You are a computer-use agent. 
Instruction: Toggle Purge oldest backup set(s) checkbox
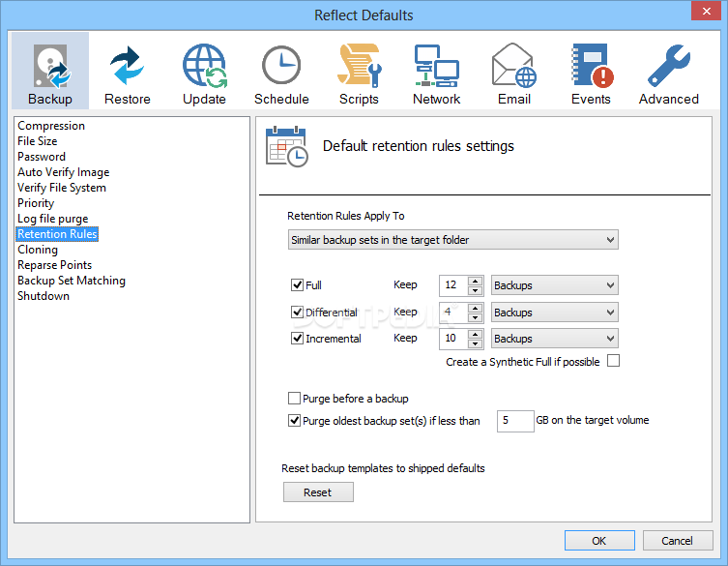(294, 421)
